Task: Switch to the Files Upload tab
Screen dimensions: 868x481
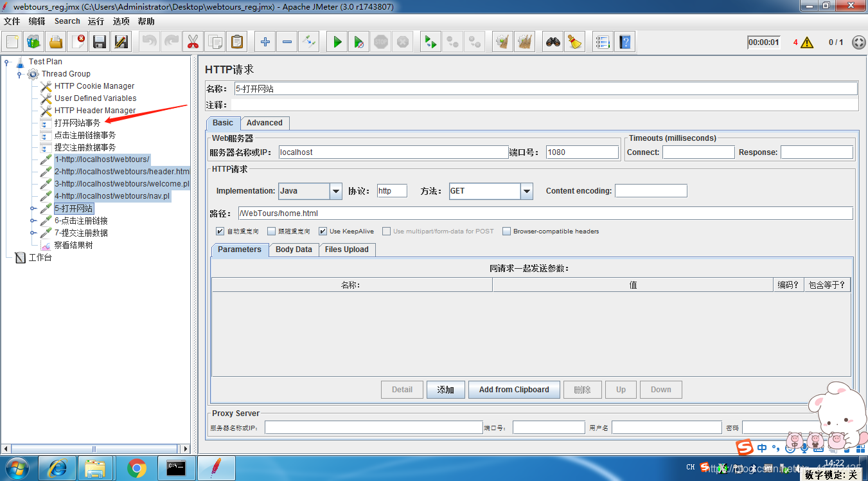Action: point(347,250)
